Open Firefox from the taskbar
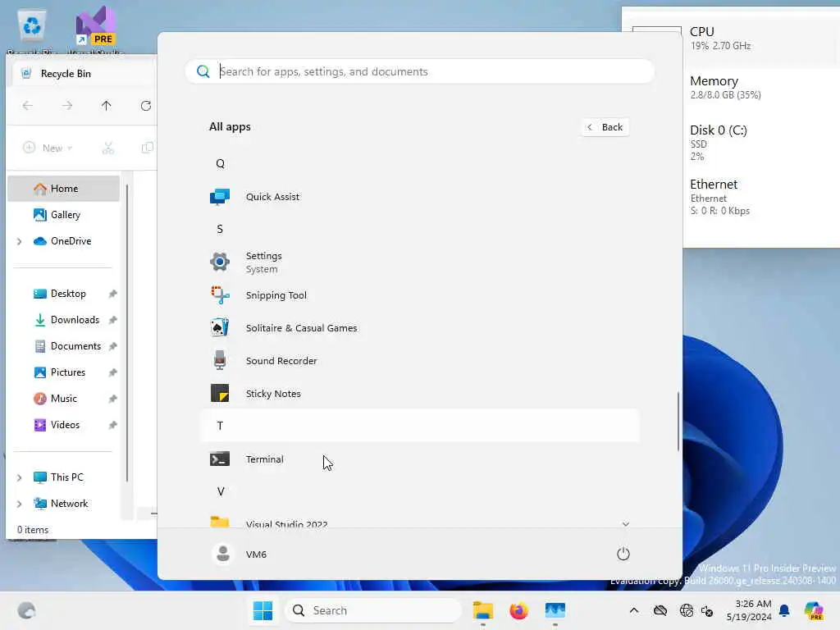Image resolution: width=840 pixels, height=630 pixels. [518, 610]
